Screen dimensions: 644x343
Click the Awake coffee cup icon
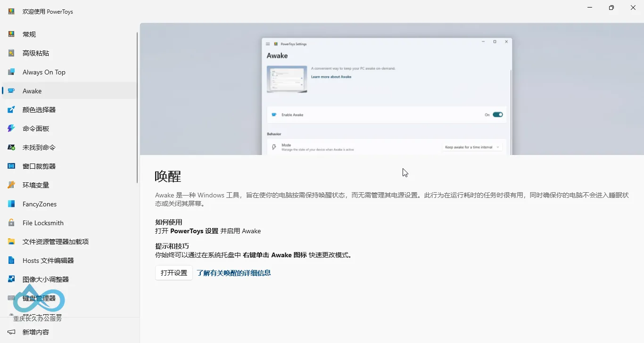11,91
